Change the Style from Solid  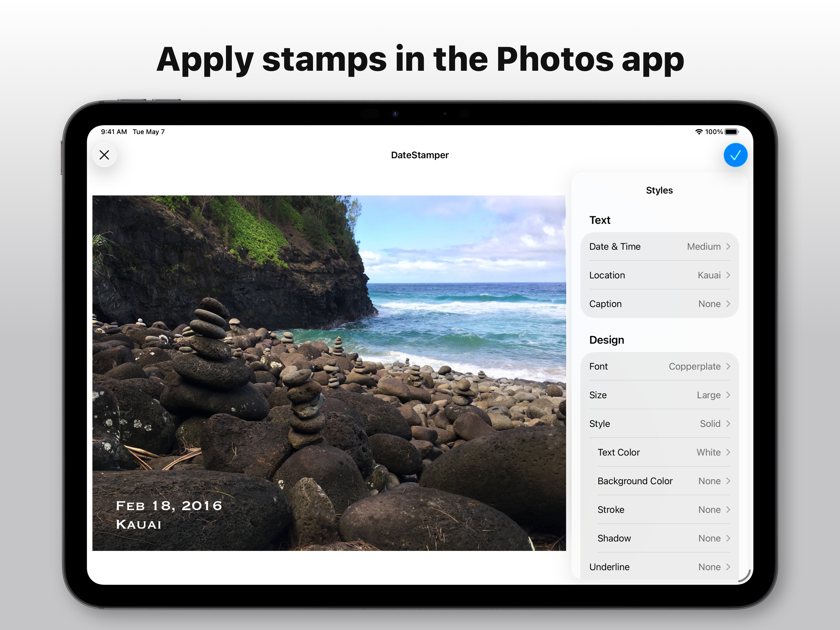[659, 423]
